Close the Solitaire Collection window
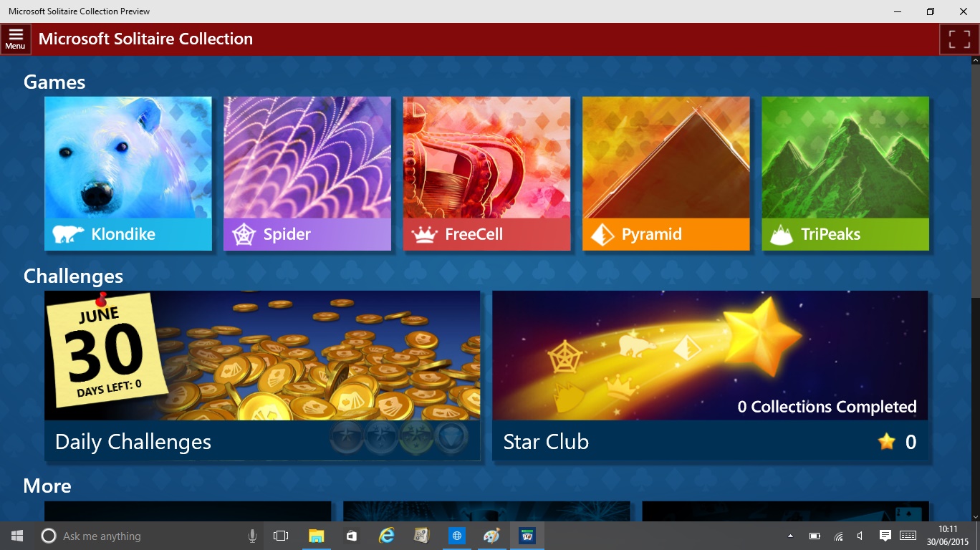The image size is (980, 550). click(x=964, y=11)
